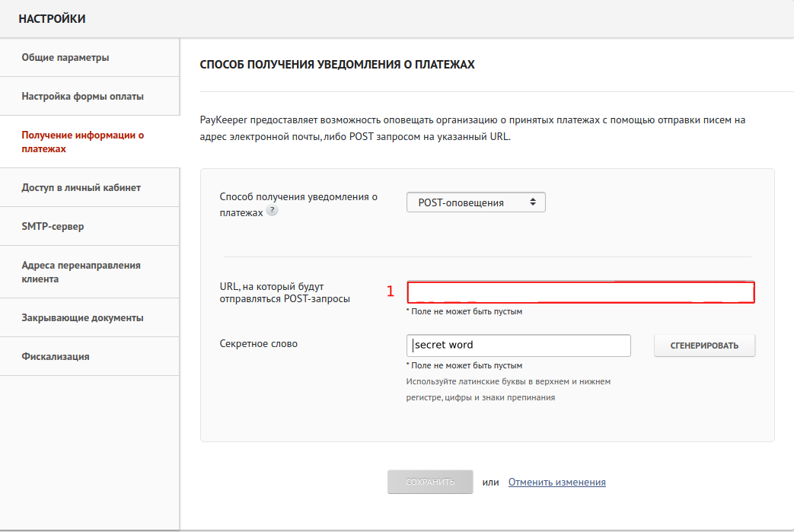Click the section title about payment notifications
This screenshot has width=794, height=532.
[337, 65]
